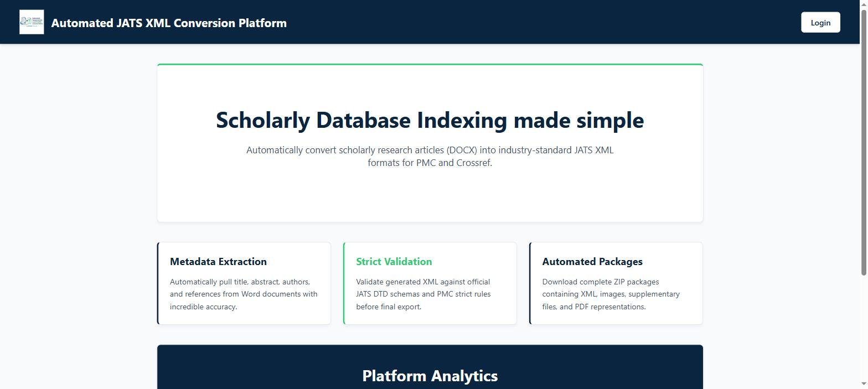Click the Automated JATS XML Conversion Platform title

[x=169, y=23]
